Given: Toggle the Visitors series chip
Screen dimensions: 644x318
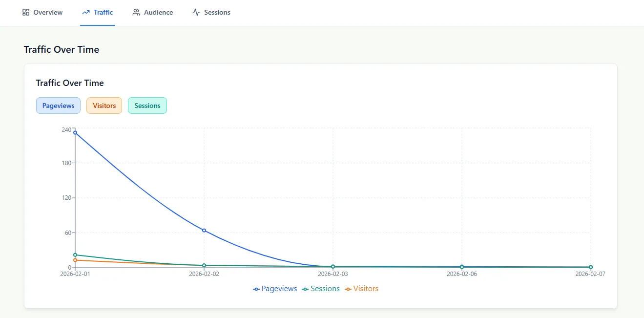Looking at the screenshot, I should click(x=104, y=106).
